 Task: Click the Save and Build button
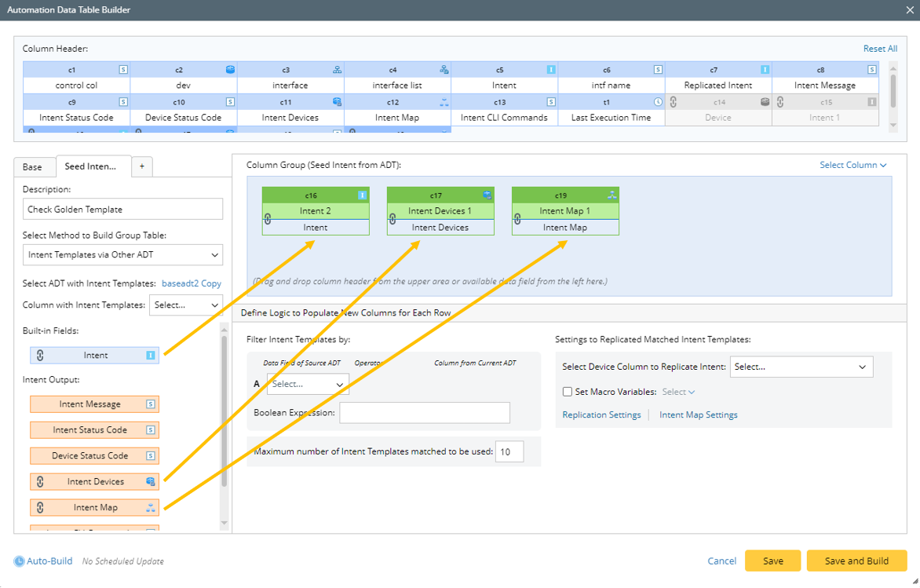pos(856,561)
